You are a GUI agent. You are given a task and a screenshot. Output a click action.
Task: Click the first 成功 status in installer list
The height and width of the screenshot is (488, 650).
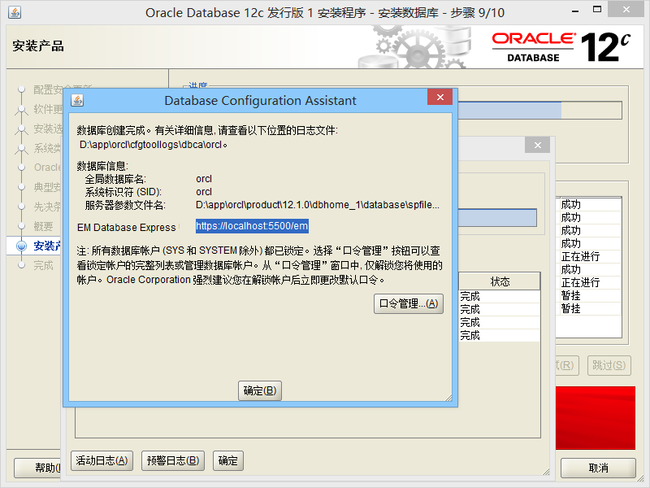[571, 204]
